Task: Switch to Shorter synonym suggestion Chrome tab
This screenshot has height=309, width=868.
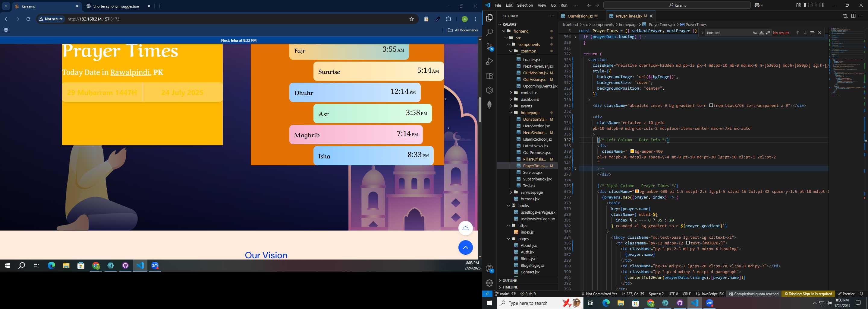Action: click(116, 6)
